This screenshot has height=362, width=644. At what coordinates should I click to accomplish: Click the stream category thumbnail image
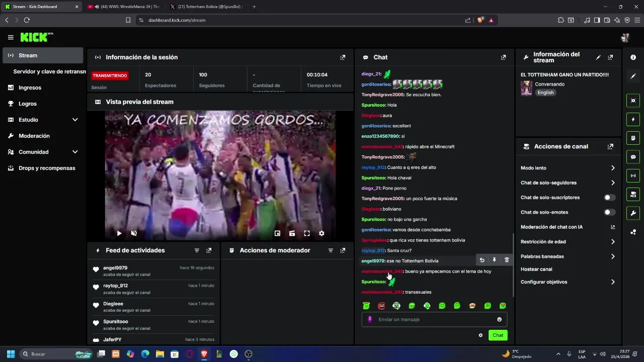(x=526, y=88)
